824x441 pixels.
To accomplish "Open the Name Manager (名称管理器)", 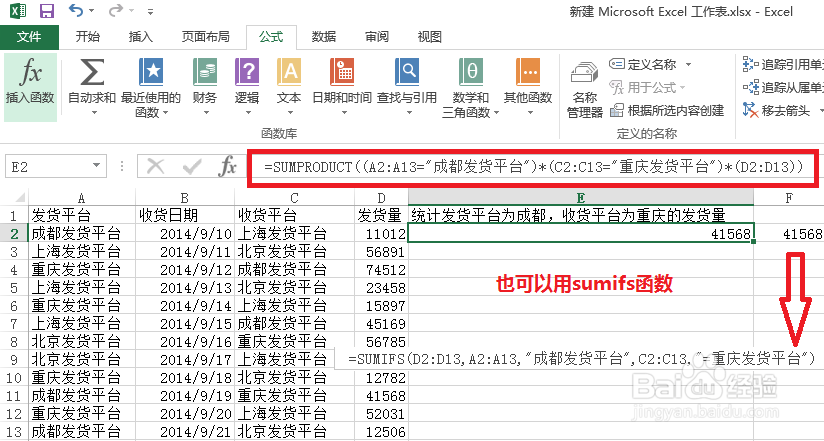I will point(585,88).
